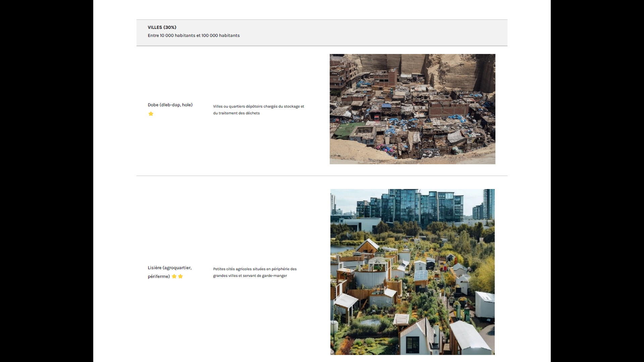Viewport: 644px width, 362px height.
Task: Click 'grandes villes et servant de garde-manger' line
Action: click(250, 276)
